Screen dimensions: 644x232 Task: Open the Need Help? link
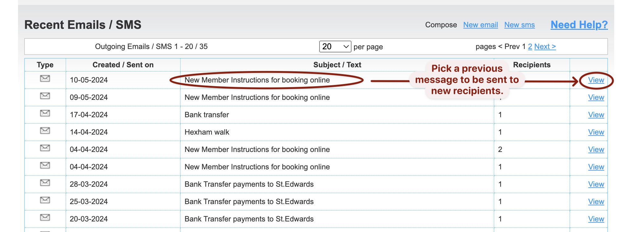point(579,25)
